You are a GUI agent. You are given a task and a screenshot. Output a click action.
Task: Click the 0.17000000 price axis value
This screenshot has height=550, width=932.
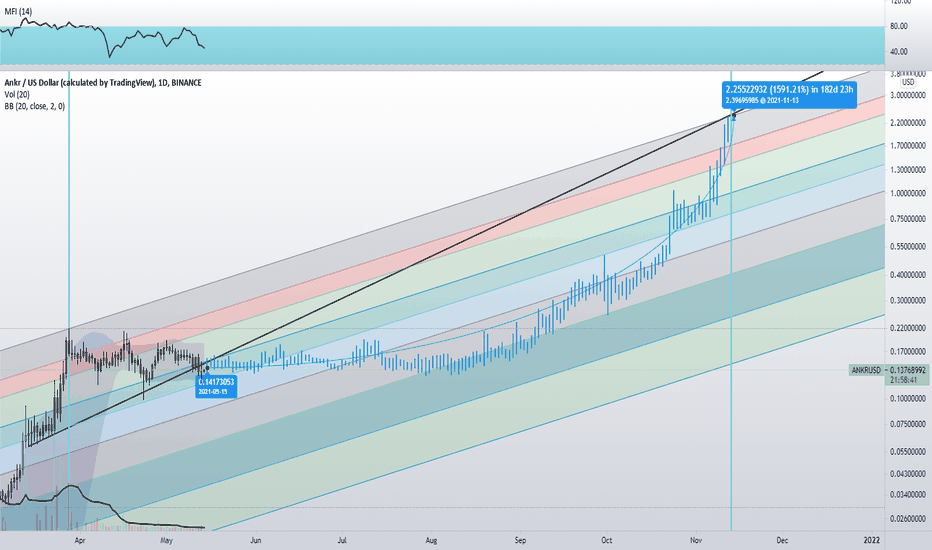[908, 351]
